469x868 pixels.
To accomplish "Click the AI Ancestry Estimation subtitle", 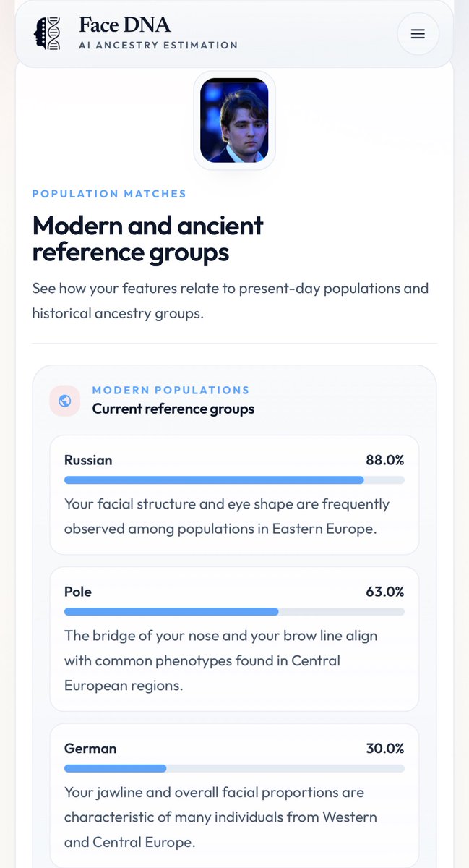I will [158, 45].
